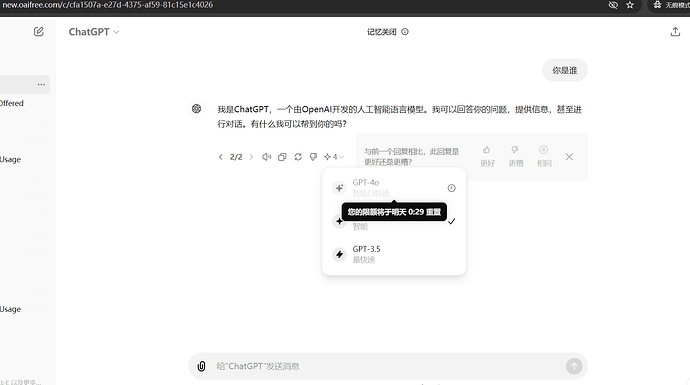Go to previous response version arrow
690x385 pixels.
[220, 157]
